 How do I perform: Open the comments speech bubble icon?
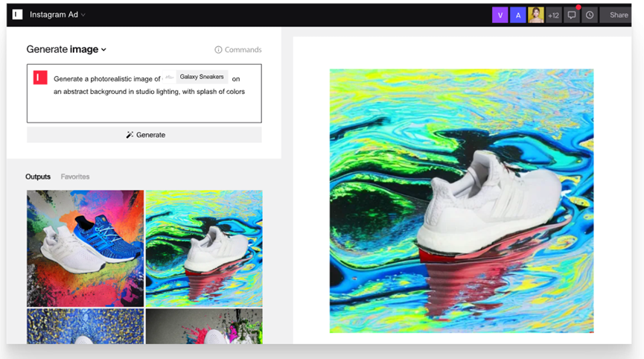[571, 15]
